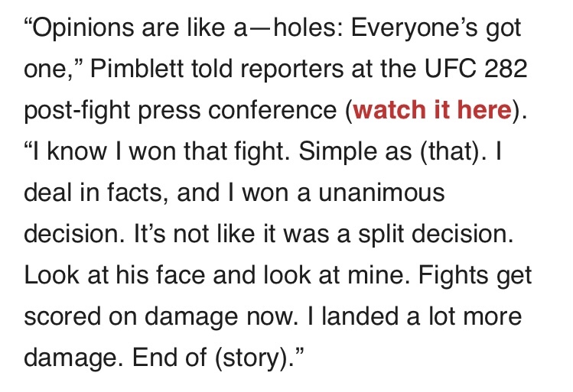Click the "(that)" parenthetical text
The height and width of the screenshot is (392, 573).
pyautogui.click(x=449, y=151)
